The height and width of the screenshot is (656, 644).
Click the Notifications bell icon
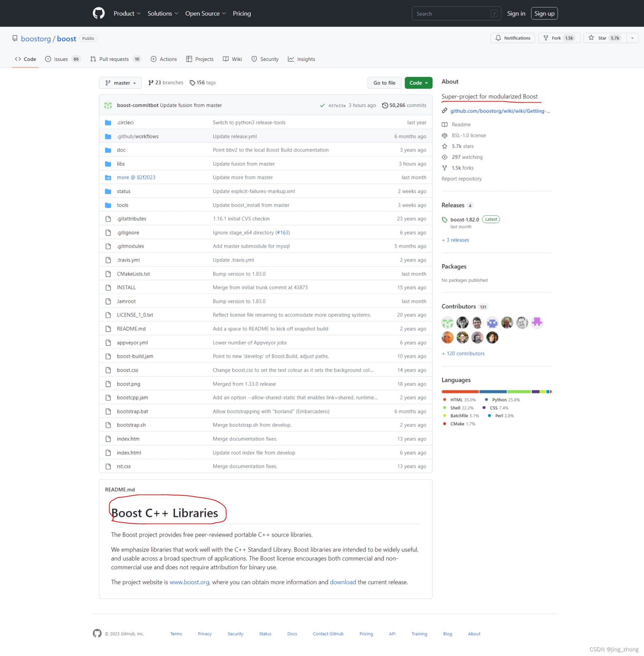point(499,38)
